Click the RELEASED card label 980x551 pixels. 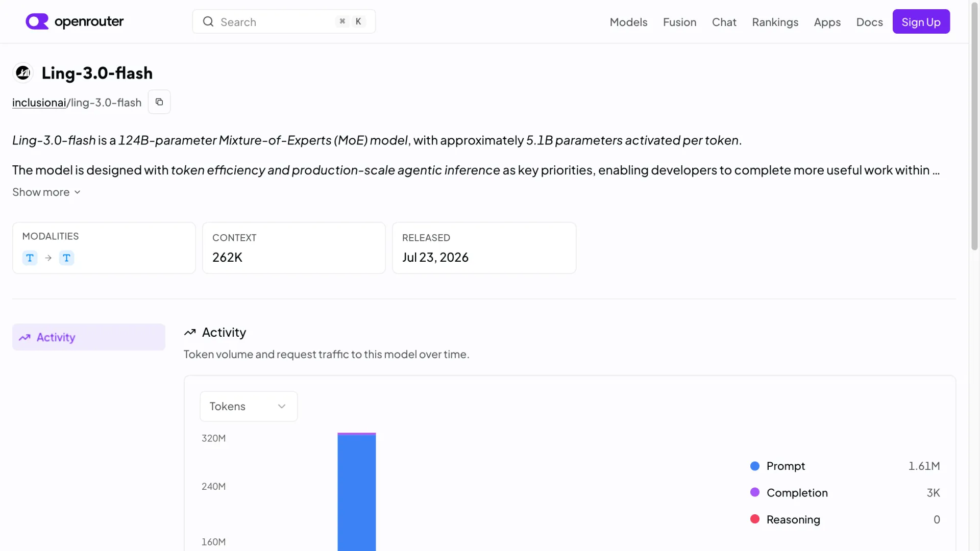coord(426,238)
